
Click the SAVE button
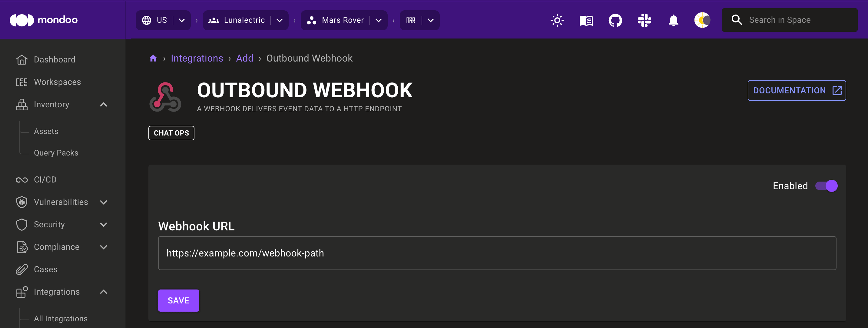click(179, 300)
